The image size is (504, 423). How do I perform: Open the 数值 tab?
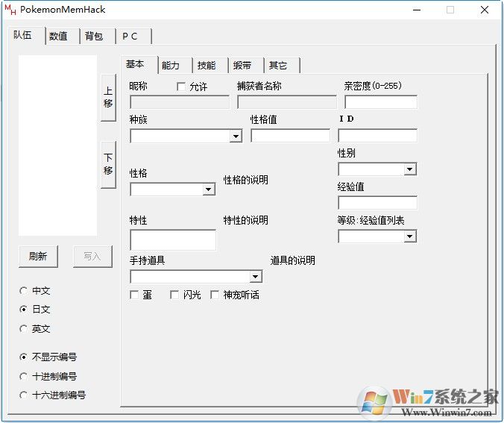(62, 36)
